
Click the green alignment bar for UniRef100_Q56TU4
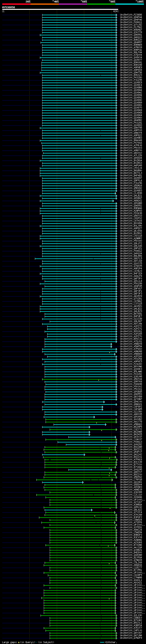coord(79,379)
